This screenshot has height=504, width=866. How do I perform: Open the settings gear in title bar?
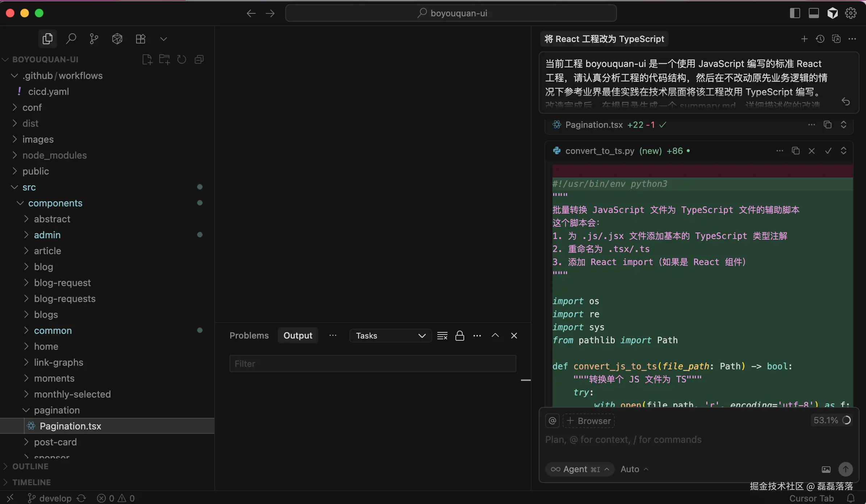[850, 13]
